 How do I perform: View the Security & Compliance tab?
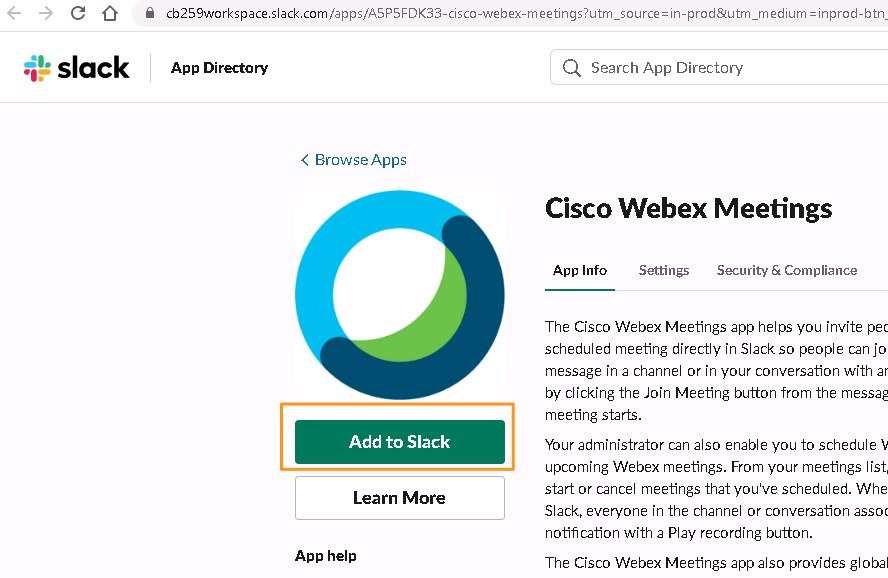click(x=787, y=271)
